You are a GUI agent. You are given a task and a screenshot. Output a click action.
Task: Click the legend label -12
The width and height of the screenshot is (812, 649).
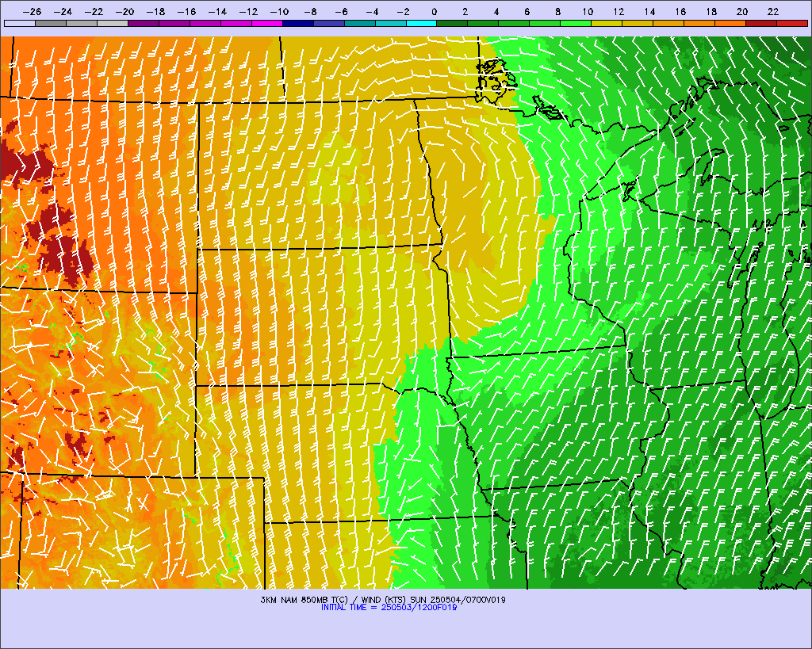tap(248, 11)
